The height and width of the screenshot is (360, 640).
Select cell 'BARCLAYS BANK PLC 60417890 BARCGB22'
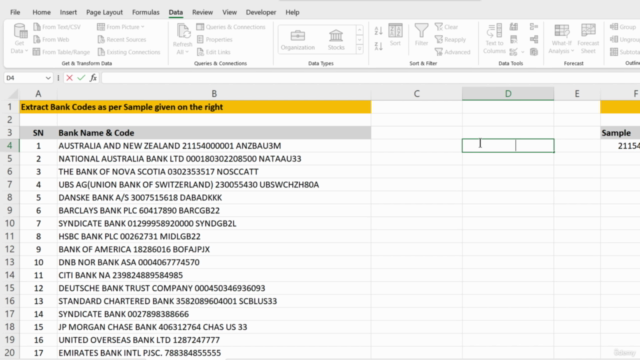coord(214,211)
